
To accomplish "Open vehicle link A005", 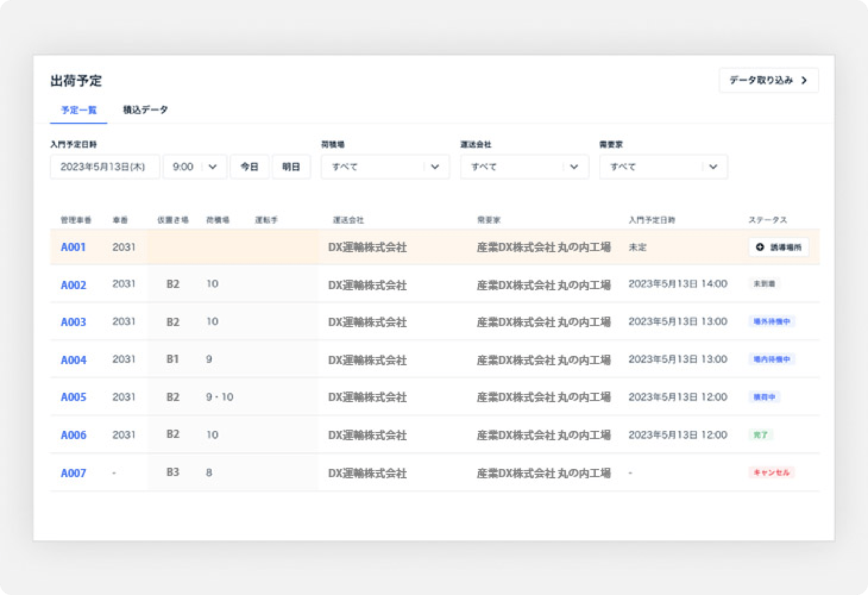I will pyautogui.click(x=73, y=397).
